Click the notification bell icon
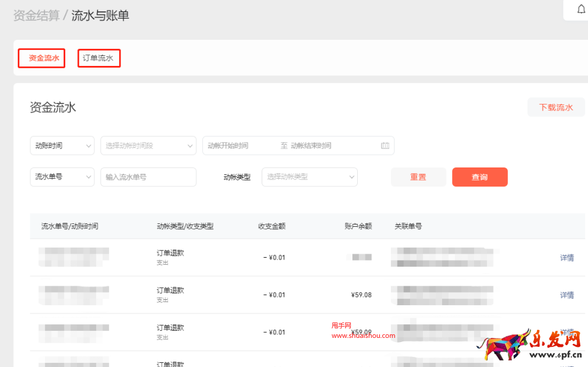588x367 pixels. 580,10
